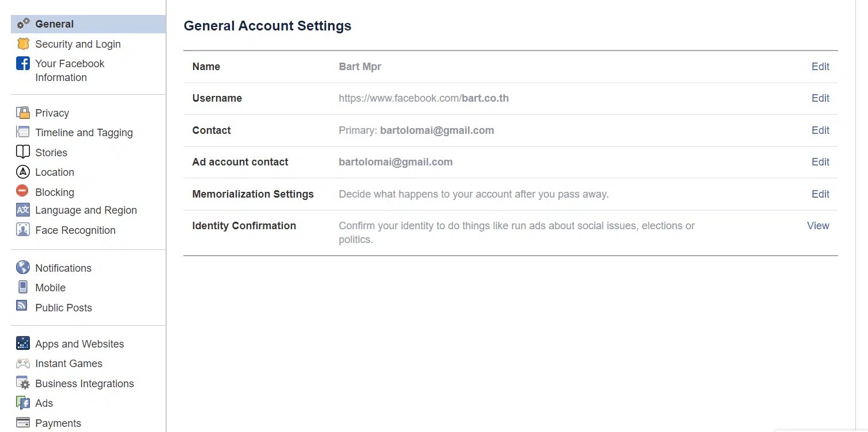Go to Blocking settings
Viewport: 868px width, 432px height.
click(x=55, y=192)
